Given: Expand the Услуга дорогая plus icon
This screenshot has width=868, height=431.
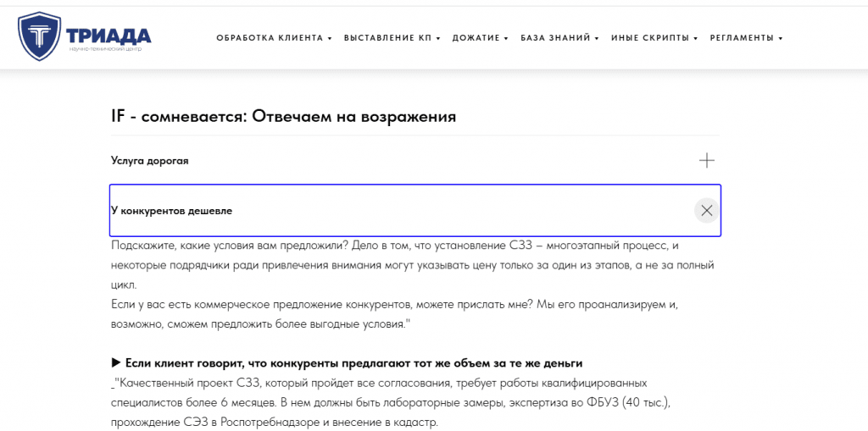Looking at the screenshot, I should 706,161.
